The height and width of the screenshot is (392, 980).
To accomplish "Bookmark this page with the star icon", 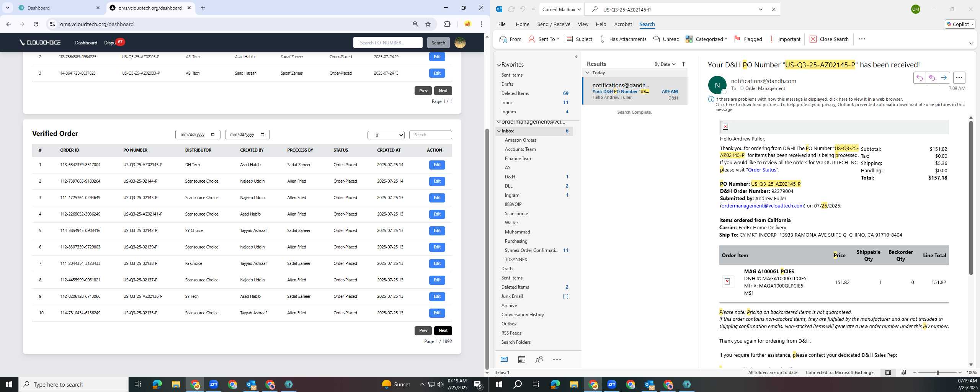I will click(428, 24).
